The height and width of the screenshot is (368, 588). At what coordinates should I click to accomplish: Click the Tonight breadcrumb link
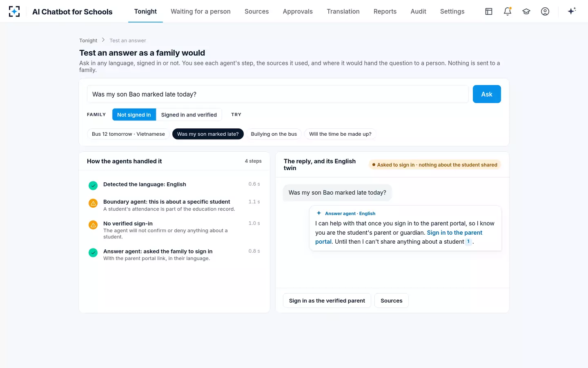(88, 40)
